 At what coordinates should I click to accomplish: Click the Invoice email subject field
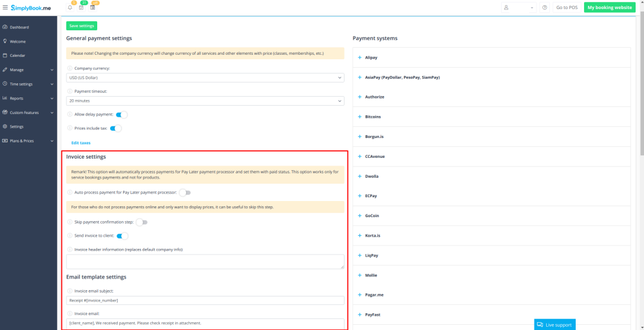pyautogui.click(x=205, y=301)
